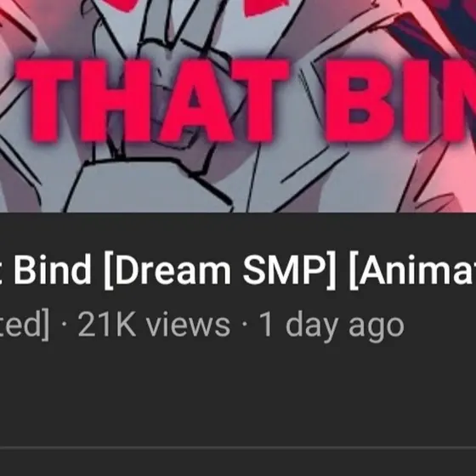Open the THAT BIND video thumbnail

click(x=238, y=106)
